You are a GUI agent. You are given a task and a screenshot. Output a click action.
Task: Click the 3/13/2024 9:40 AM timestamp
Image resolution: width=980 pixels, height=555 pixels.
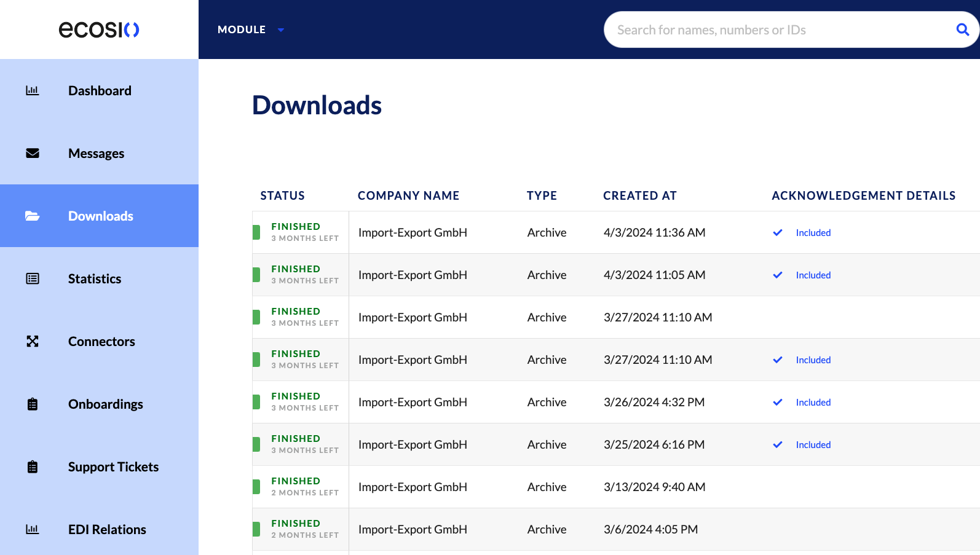coord(654,487)
